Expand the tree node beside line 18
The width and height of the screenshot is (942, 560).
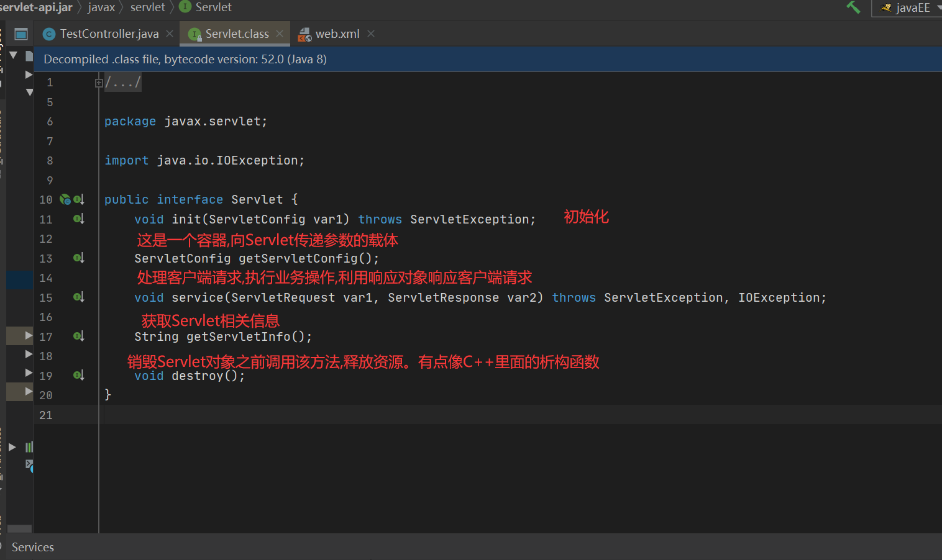[x=29, y=355]
